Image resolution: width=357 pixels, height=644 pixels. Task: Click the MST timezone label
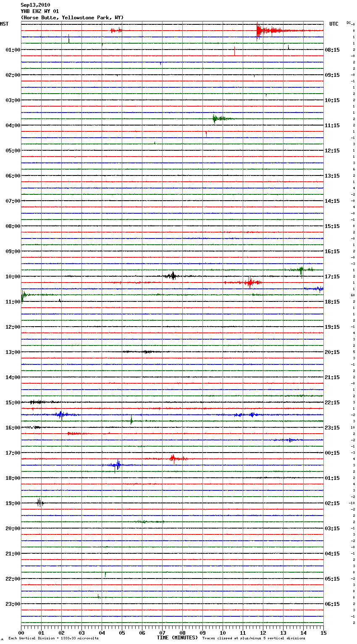click(4, 24)
